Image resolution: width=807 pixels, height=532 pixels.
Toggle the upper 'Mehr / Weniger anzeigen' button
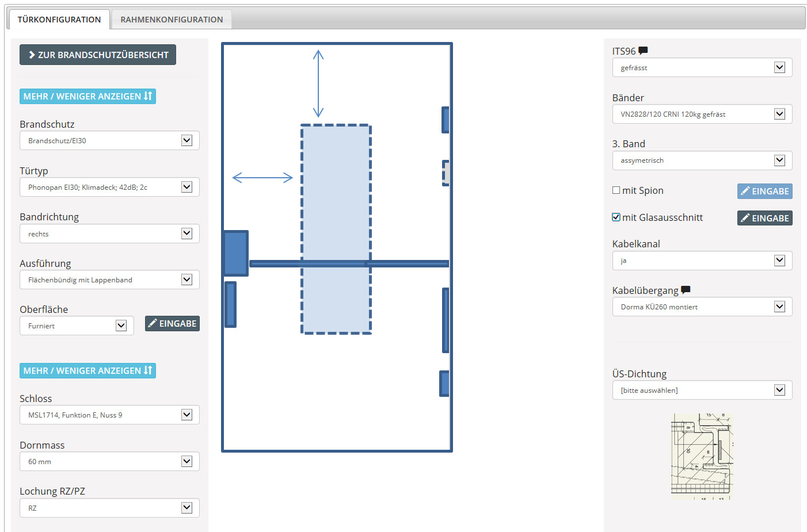87,96
